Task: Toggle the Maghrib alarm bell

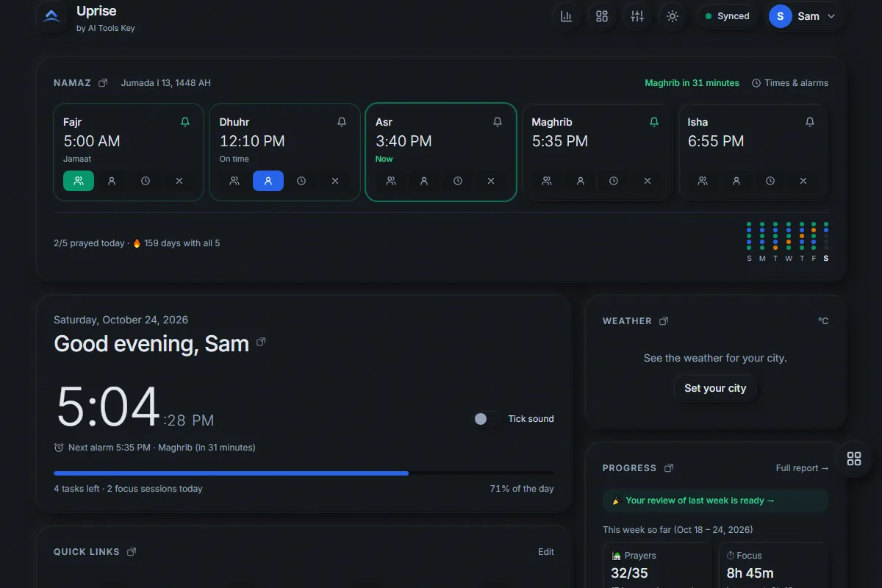Action: click(654, 122)
